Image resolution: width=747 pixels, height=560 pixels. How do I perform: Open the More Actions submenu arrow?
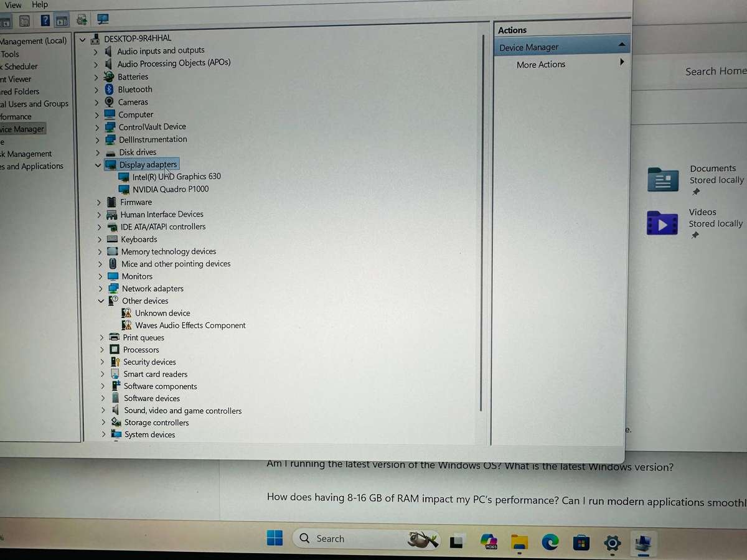pyautogui.click(x=621, y=62)
